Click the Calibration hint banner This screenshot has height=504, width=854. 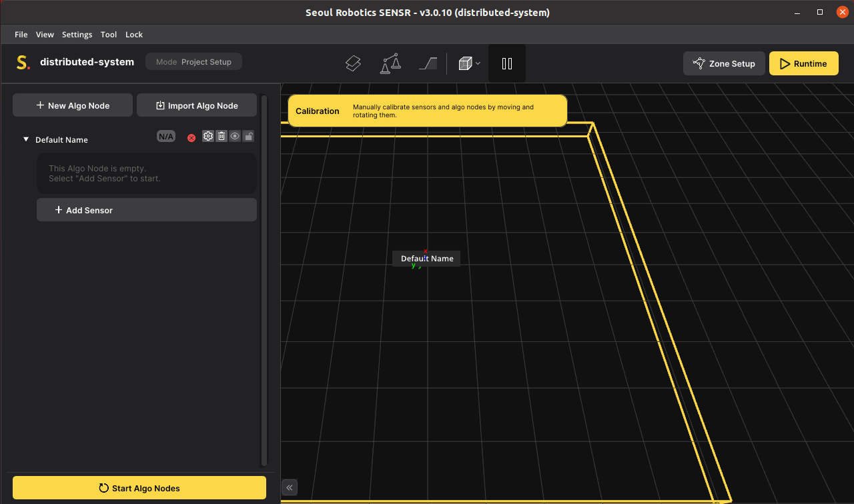coord(427,111)
